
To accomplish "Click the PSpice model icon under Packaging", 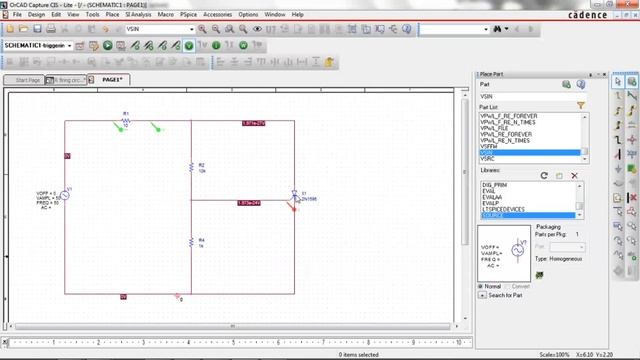I will coord(539,275).
